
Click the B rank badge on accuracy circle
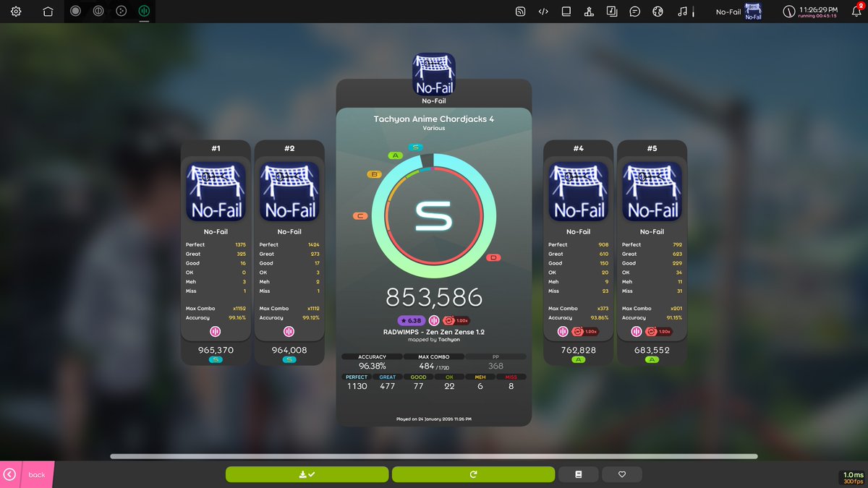[375, 174]
